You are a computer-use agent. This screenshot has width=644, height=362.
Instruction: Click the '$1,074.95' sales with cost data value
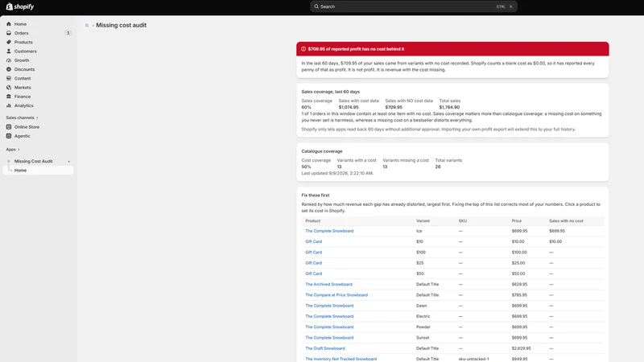point(349,107)
